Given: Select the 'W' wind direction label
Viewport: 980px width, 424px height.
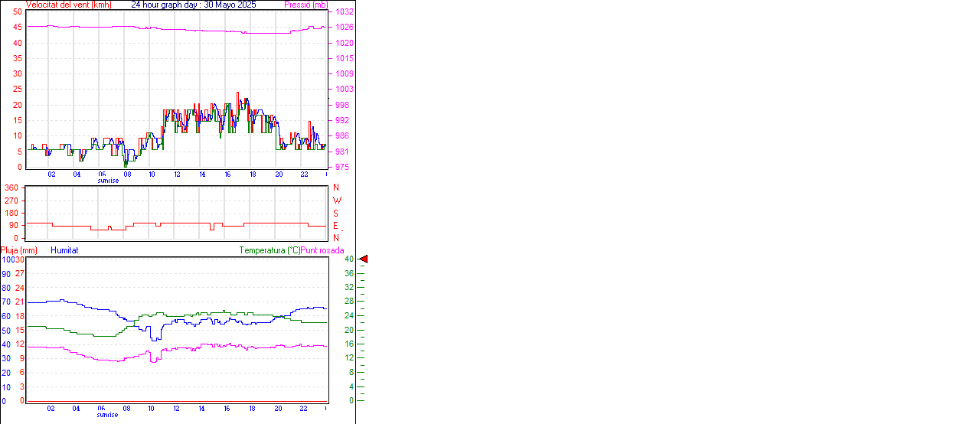Looking at the screenshot, I should click(x=337, y=201).
